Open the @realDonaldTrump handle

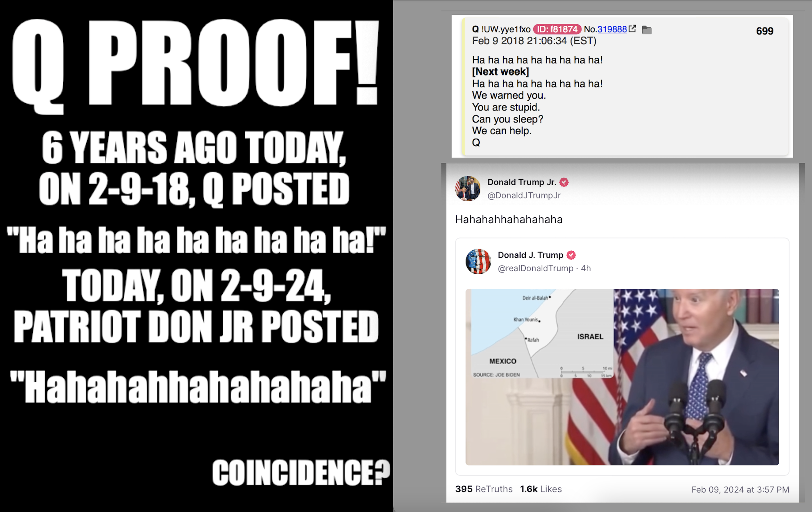coord(535,268)
